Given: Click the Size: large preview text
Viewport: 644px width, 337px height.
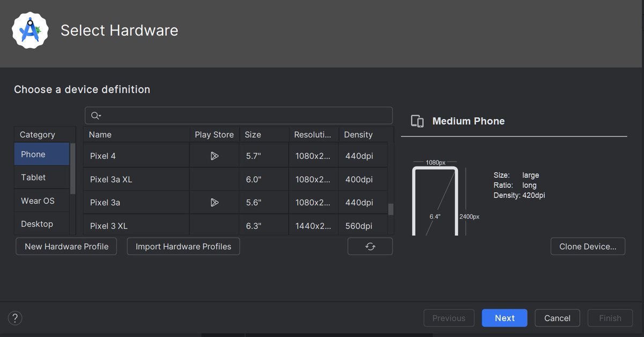Looking at the screenshot, I should click(516, 175).
